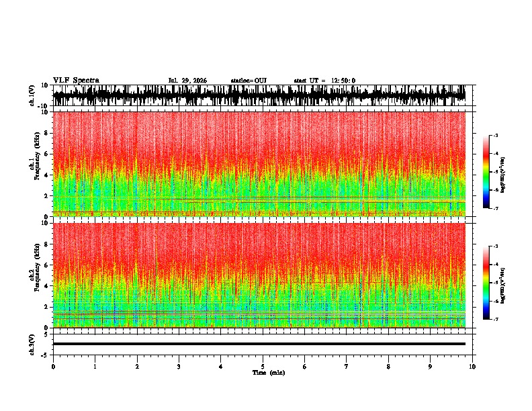
Task: Click the ch.1 voltage waveform strip at top
Action: coord(259,95)
